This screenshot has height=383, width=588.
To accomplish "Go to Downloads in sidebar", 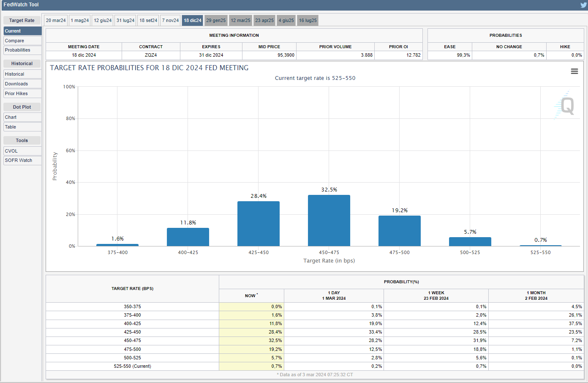I will tap(22, 84).
